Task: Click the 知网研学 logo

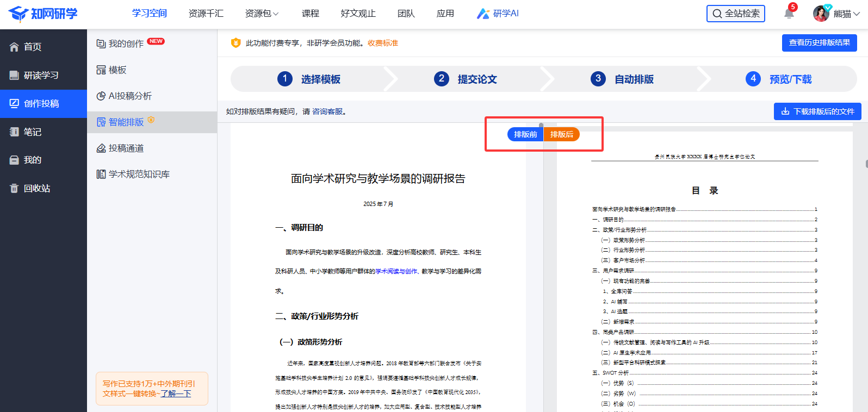Action: point(44,14)
